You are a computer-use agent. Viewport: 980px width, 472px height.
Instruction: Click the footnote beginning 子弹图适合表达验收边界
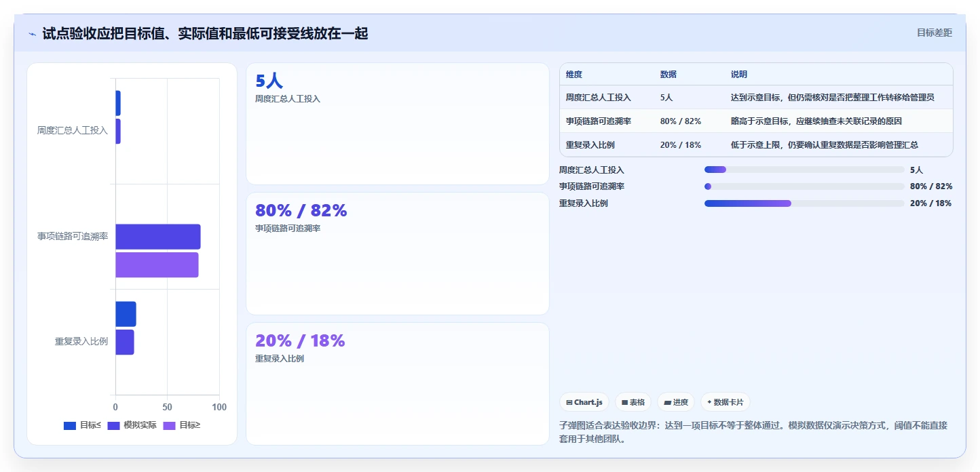pos(753,432)
